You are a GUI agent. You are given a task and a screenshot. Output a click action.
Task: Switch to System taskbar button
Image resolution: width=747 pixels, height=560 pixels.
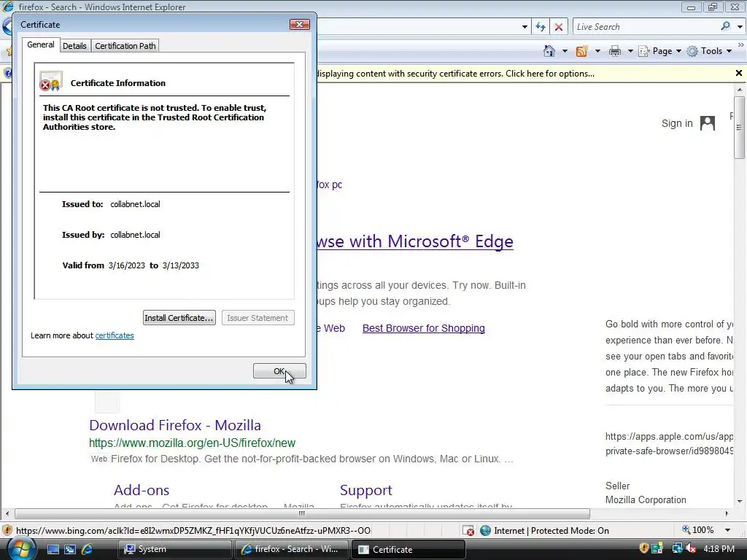(174, 549)
